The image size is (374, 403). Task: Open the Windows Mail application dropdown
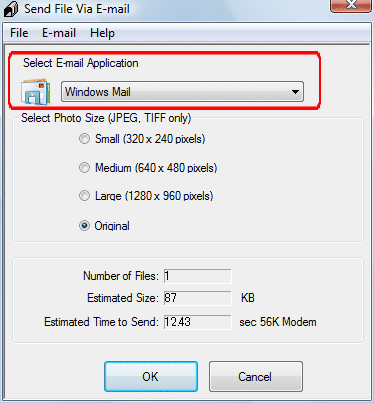(182, 92)
